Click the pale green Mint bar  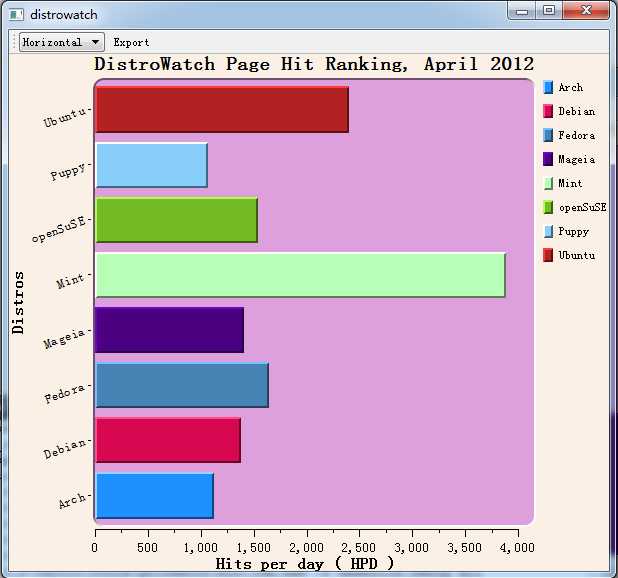pyautogui.click(x=301, y=275)
